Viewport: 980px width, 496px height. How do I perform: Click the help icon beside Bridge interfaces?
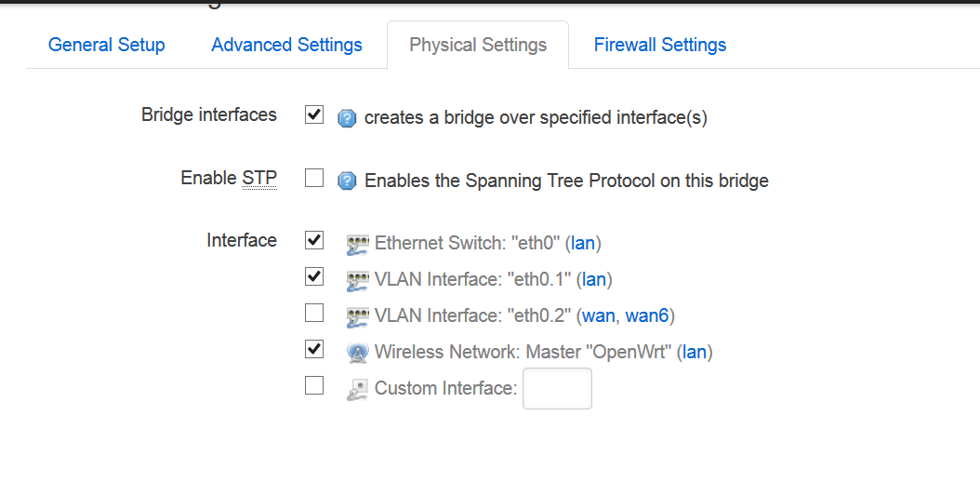(347, 118)
